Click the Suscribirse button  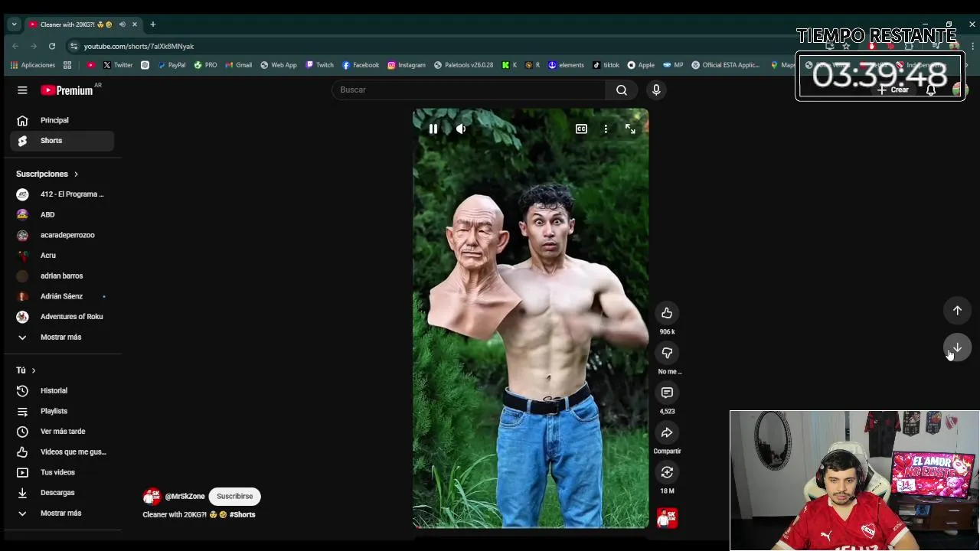[234, 497]
